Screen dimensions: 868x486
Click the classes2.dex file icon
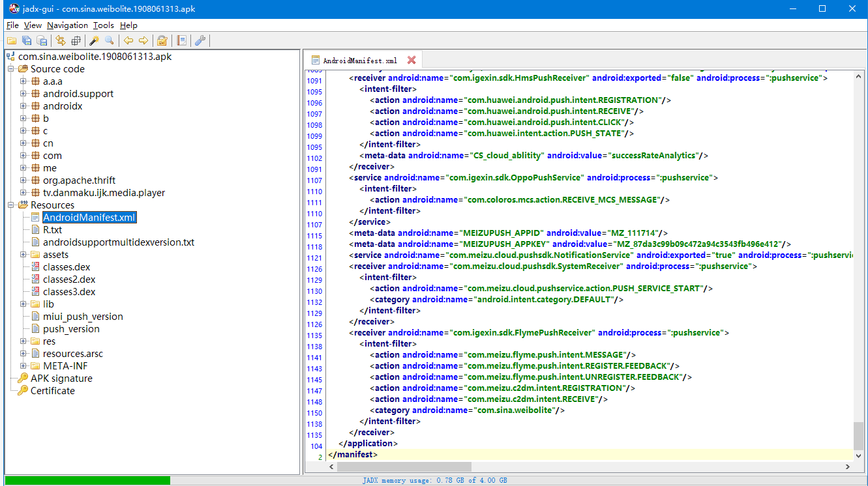35,279
